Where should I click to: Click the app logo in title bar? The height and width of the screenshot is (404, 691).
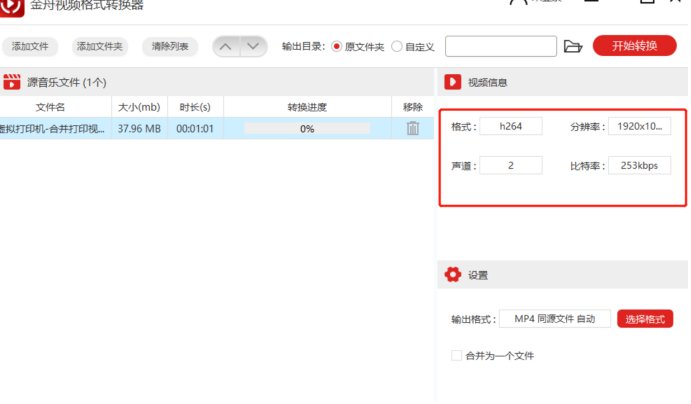click(x=11, y=7)
